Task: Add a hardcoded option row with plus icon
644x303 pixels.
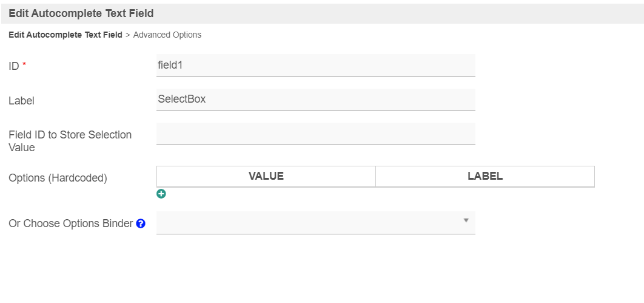Action: point(161,194)
